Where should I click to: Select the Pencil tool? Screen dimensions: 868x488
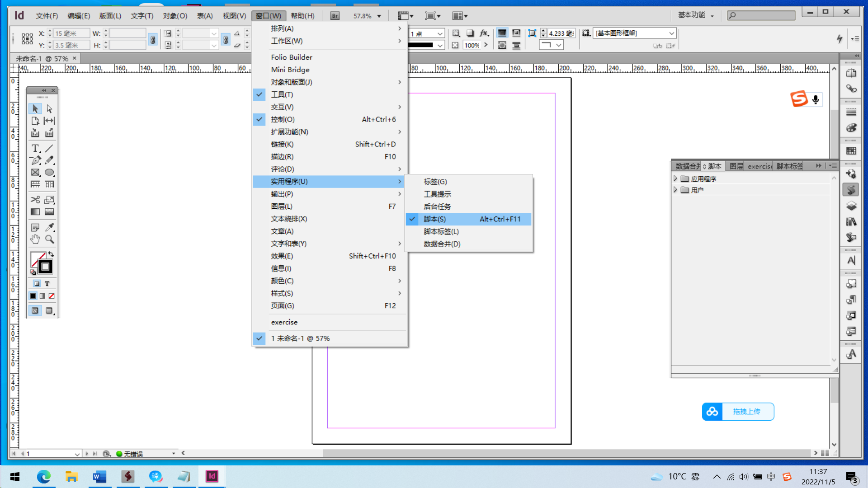pos(49,160)
